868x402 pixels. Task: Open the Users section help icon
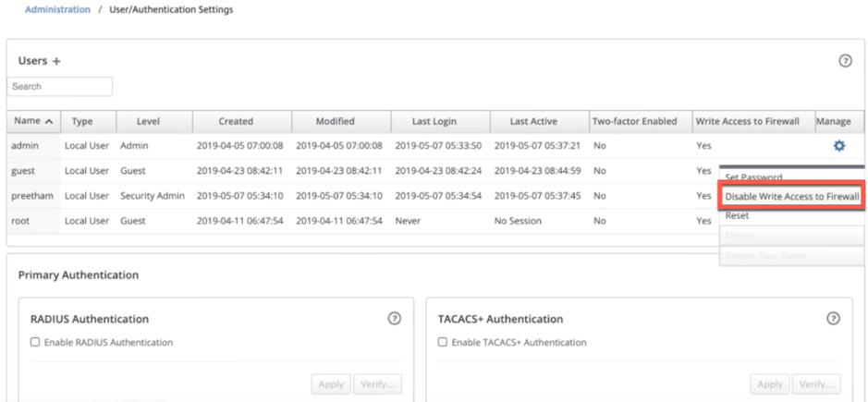coord(845,61)
